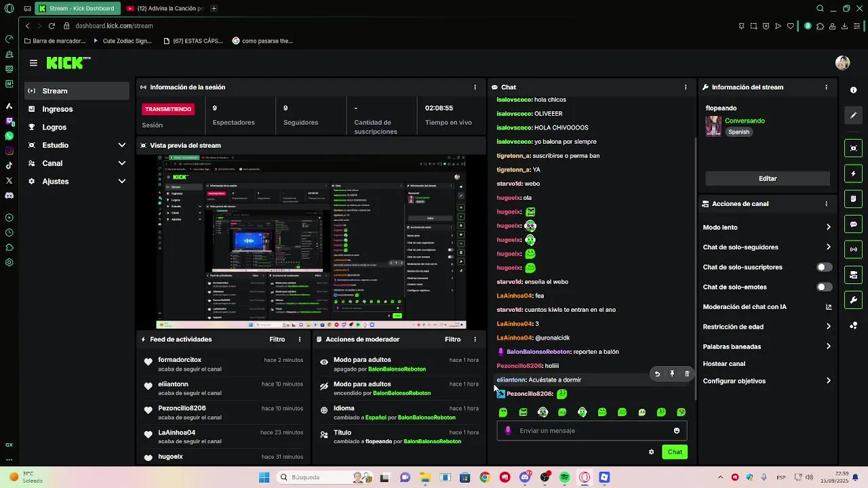This screenshot has height=488, width=868.
Task: Click the info icon in the right toolbar
Action: click(x=853, y=90)
